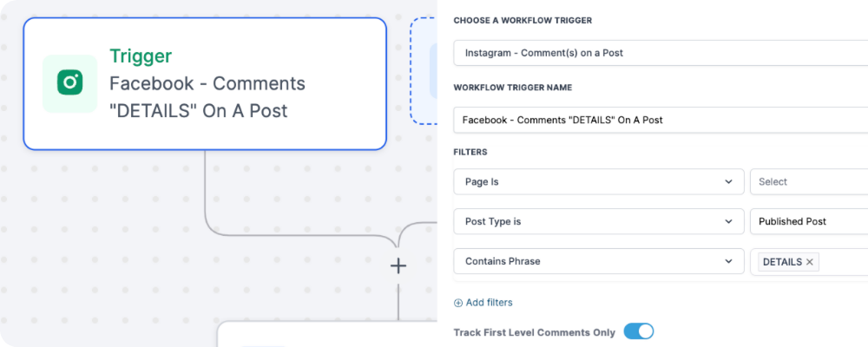This screenshot has width=868, height=347.
Task: Click the Track First Level Comments Only label
Action: click(x=534, y=332)
